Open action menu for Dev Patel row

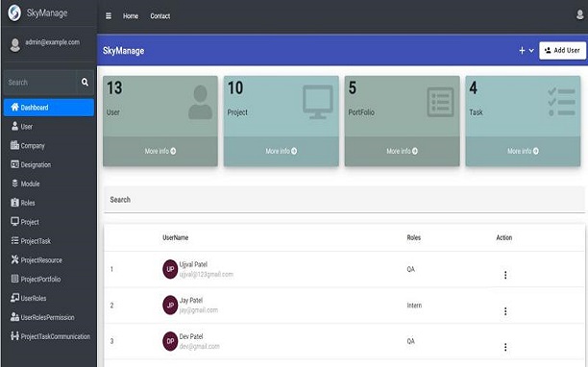(x=505, y=347)
